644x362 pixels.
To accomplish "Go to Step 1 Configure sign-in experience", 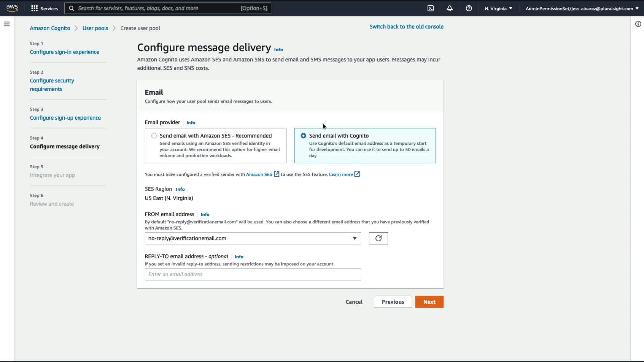I will pos(64,52).
